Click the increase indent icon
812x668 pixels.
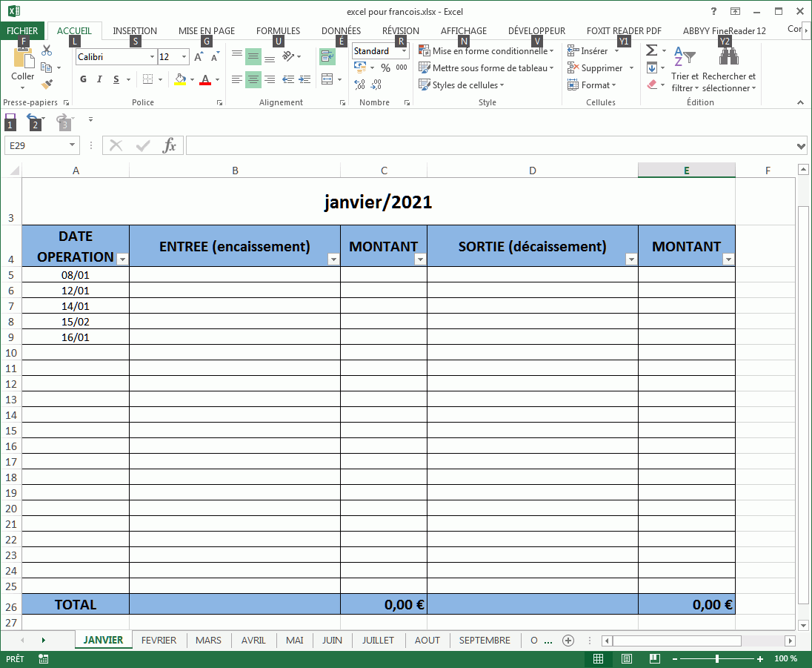[x=304, y=79]
